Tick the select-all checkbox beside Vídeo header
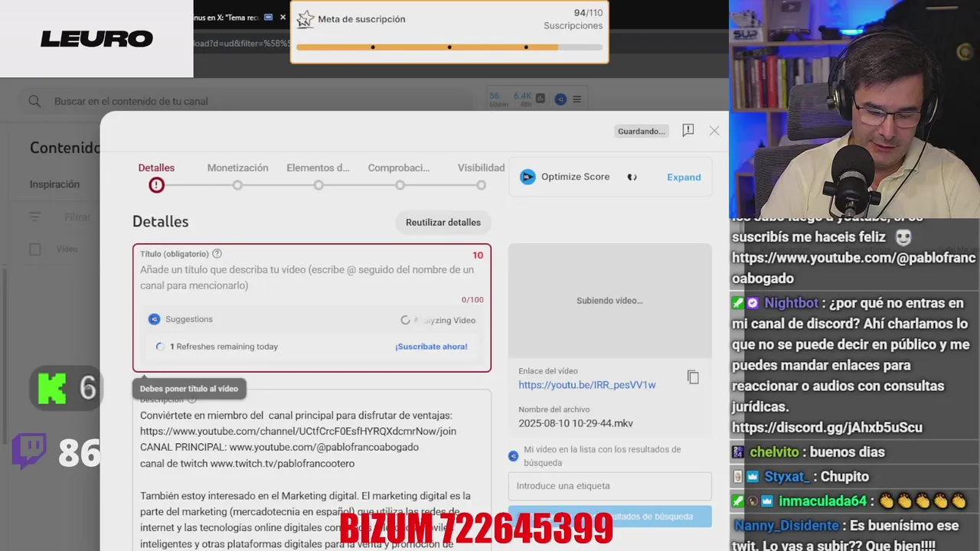This screenshot has width=980, height=551. tap(34, 249)
